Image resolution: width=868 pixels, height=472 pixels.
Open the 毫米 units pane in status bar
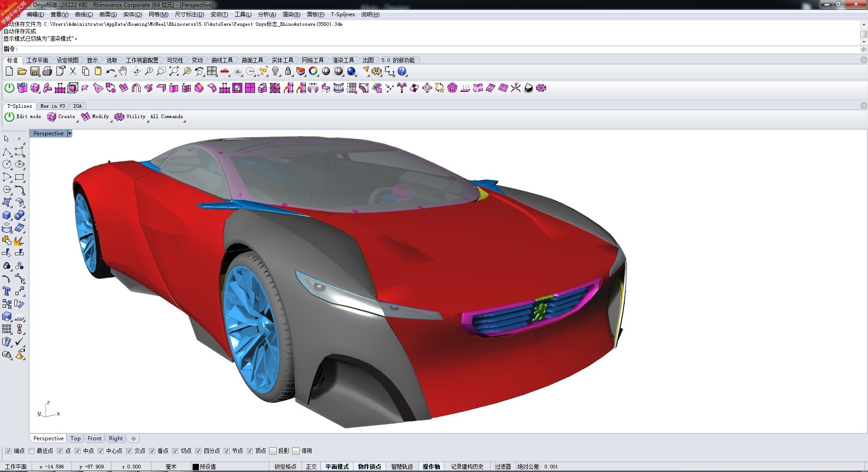[x=171, y=467]
